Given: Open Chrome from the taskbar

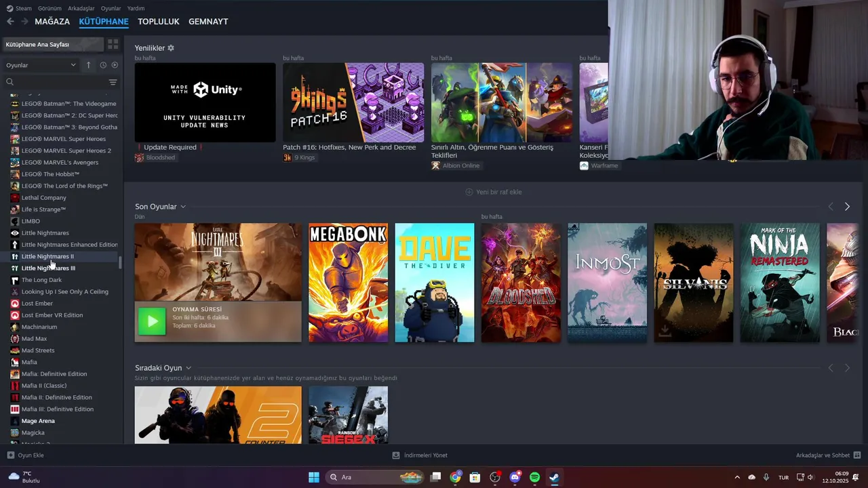Looking at the screenshot, I should point(455,477).
